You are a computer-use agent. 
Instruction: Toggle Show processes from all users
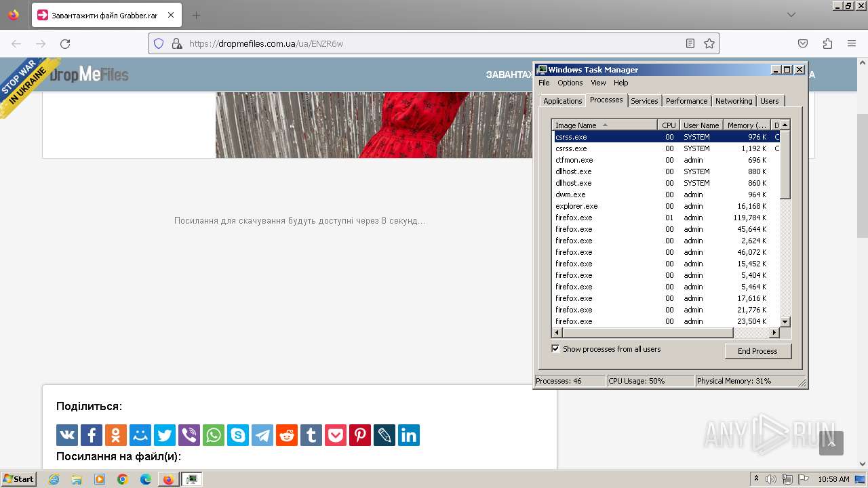pos(555,349)
